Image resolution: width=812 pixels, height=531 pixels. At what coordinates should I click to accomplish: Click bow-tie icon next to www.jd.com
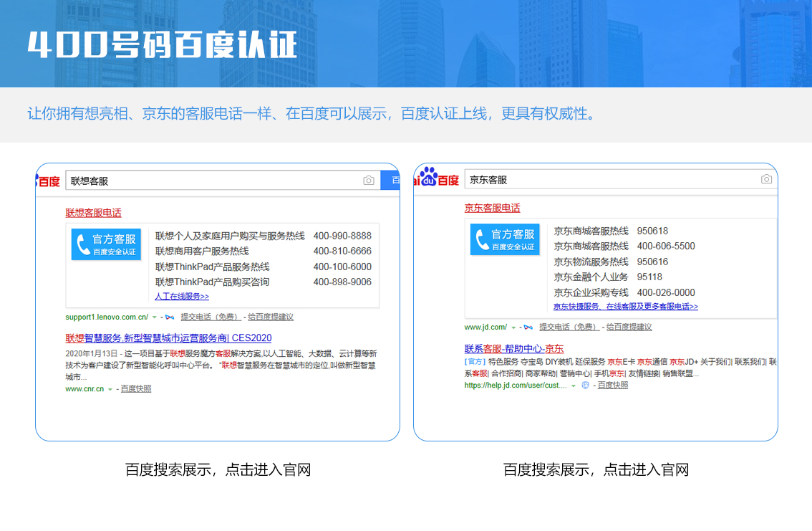pos(528,327)
